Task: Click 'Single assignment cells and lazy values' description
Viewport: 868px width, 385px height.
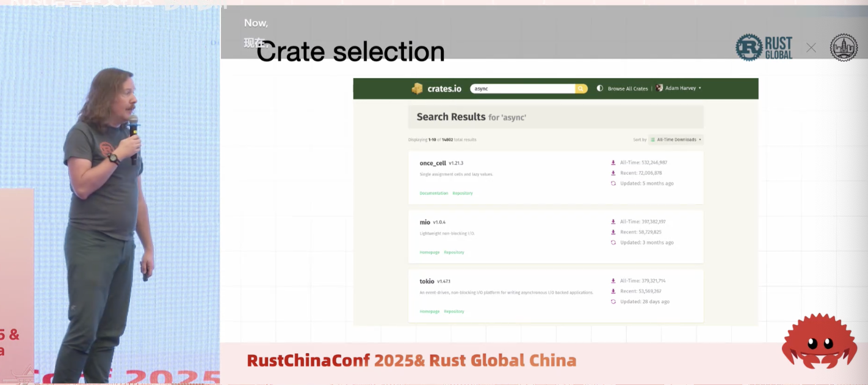Action: point(456,175)
